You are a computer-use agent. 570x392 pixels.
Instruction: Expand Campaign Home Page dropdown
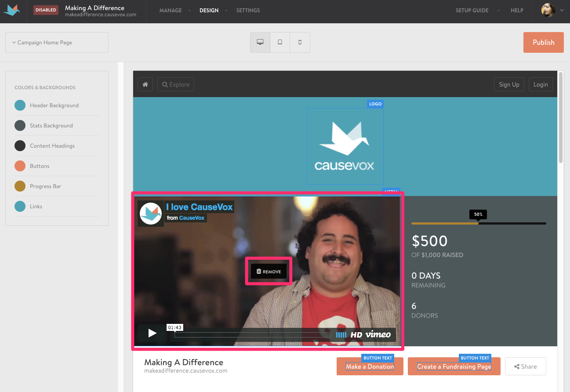(57, 43)
